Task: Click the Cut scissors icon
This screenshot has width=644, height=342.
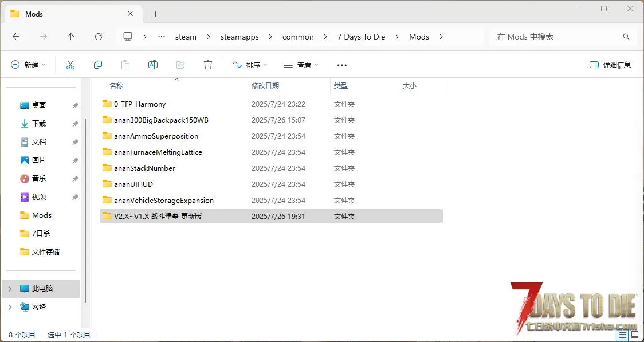Action: point(70,65)
